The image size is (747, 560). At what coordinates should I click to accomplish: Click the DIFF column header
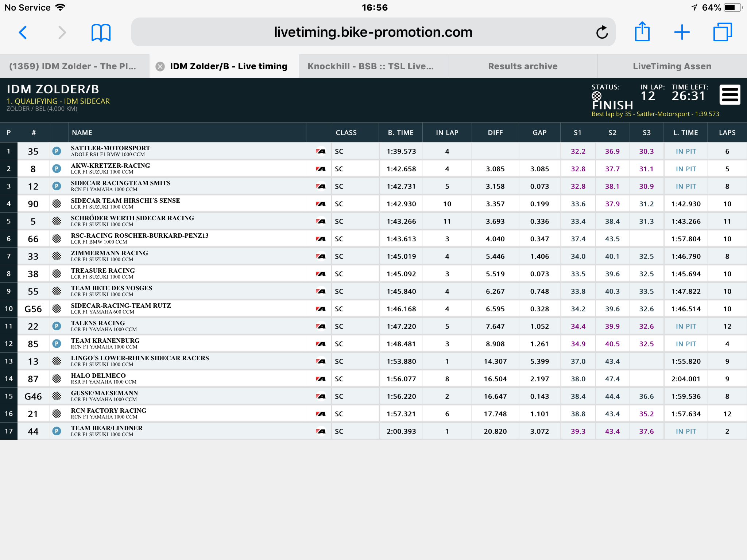pos(495,133)
